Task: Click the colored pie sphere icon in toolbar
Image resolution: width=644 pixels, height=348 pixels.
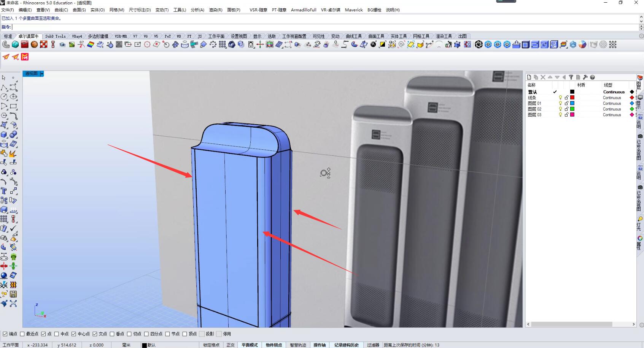Action: [582, 44]
